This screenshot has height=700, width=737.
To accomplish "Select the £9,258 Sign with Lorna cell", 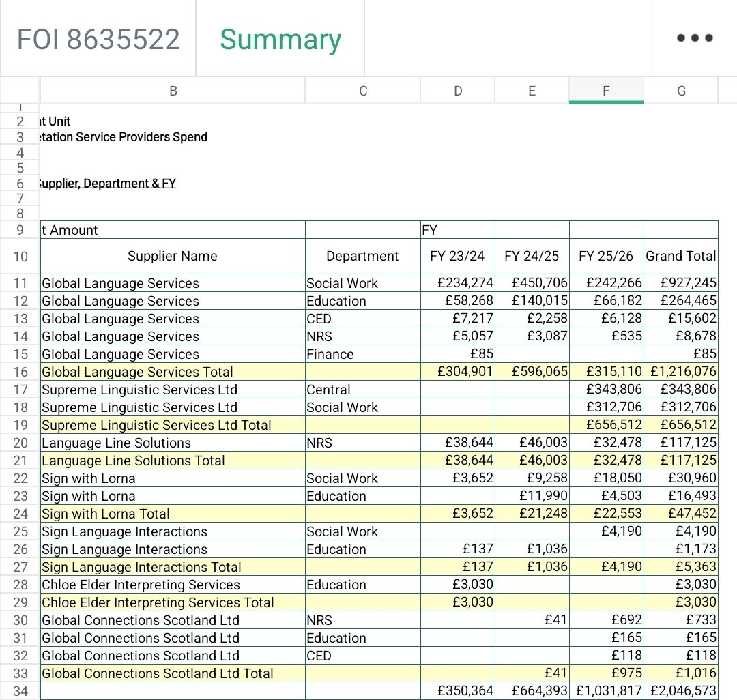I will click(532, 478).
